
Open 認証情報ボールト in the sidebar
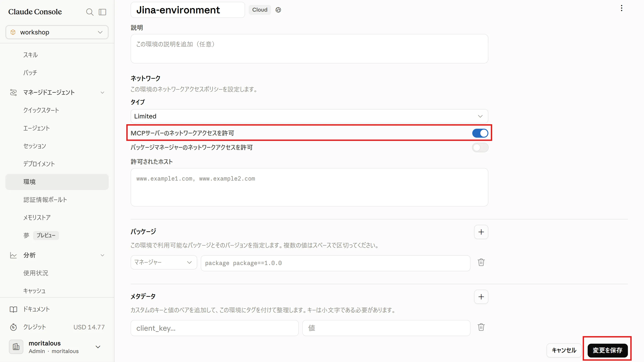[45, 200]
